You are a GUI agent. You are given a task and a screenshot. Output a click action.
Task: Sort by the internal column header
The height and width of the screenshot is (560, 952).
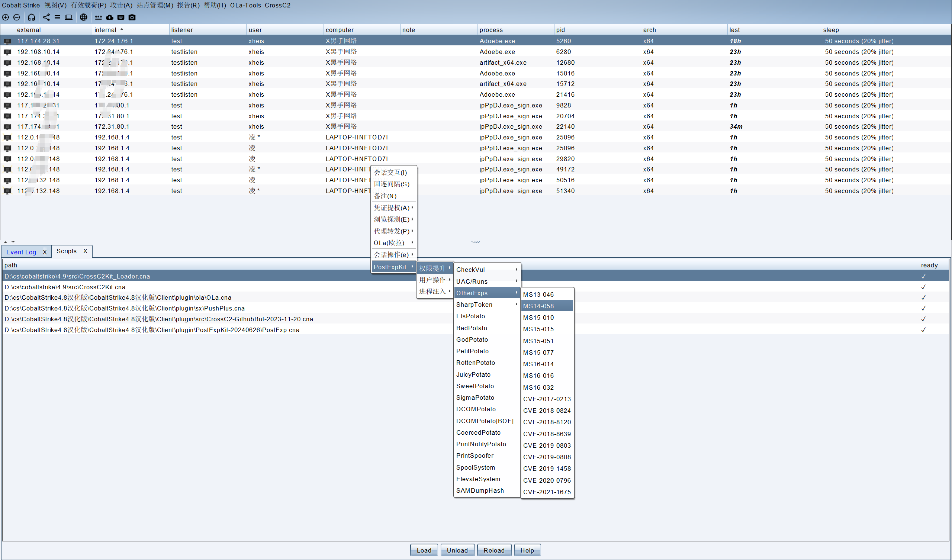pos(130,30)
